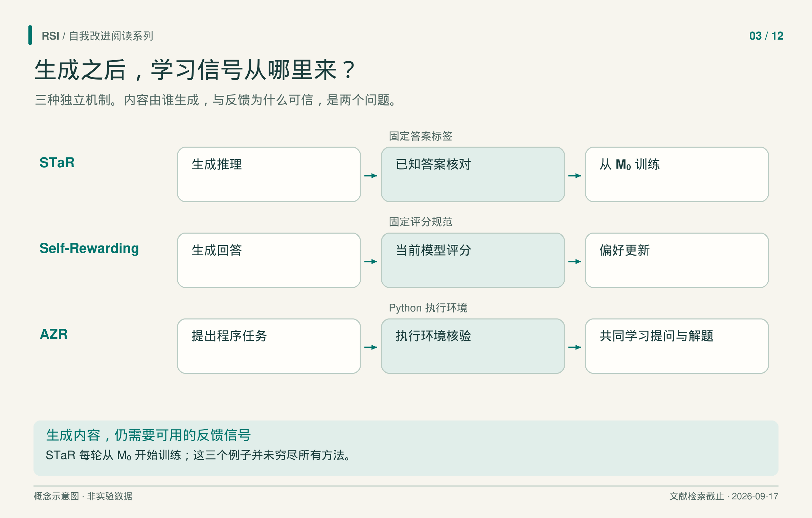This screenshot has width=812, height=518.
Task: Click the arrow between 提出程序任务 and 执行环境核验
Action: [371, 347]
